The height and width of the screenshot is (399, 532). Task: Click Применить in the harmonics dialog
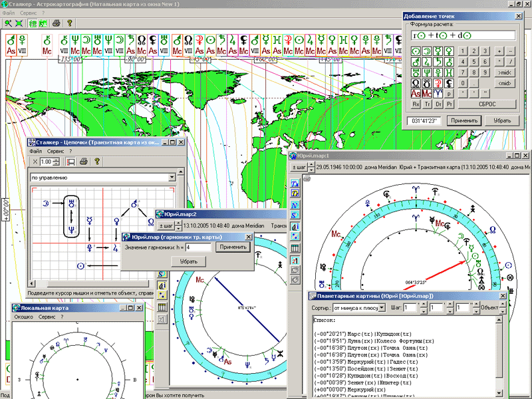[x=233, y=247]
